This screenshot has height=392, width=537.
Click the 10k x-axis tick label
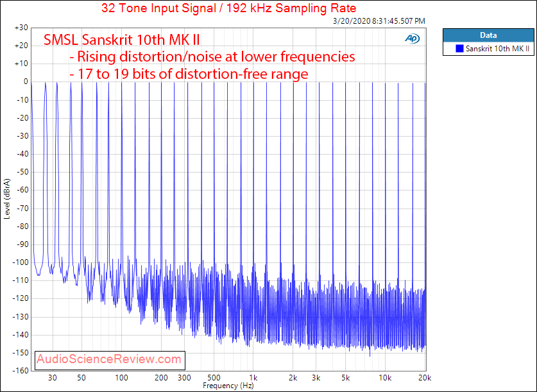coord(385,378)
